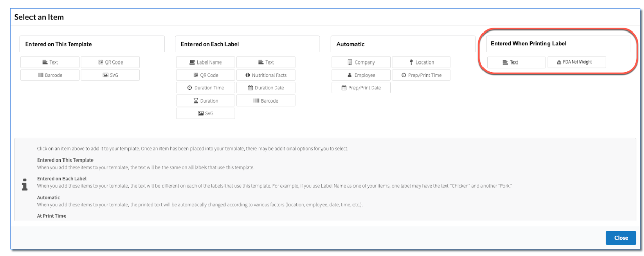Add the Label Name item
This screenshot has height=256, width=644.
pyautogui.click(x=206, y=62)
